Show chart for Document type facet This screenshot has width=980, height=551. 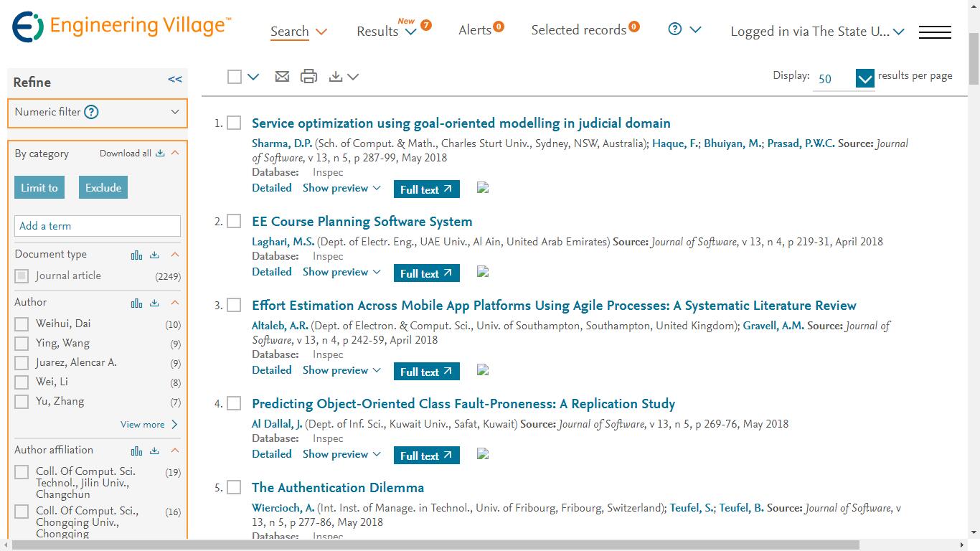136,255
